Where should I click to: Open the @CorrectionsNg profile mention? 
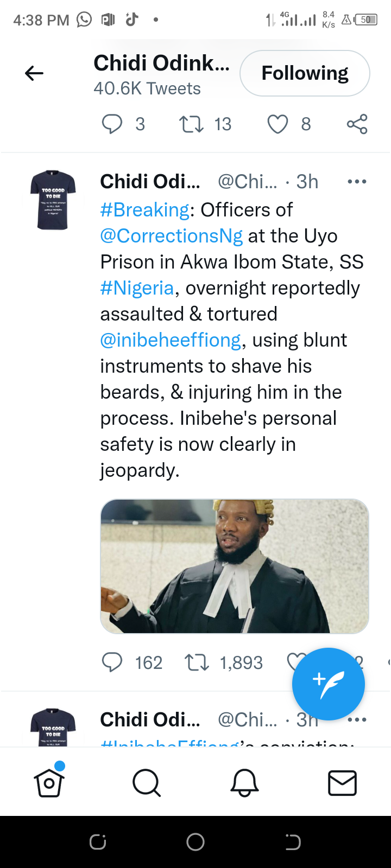coord(172,236)
